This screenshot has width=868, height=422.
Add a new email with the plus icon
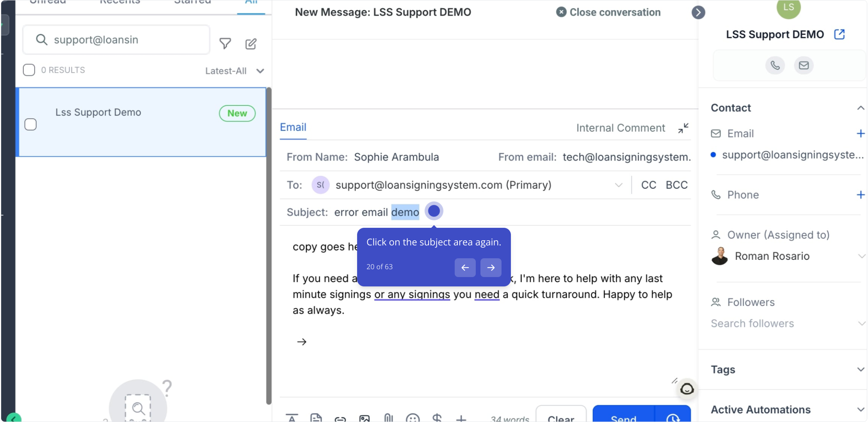point(861,134)
